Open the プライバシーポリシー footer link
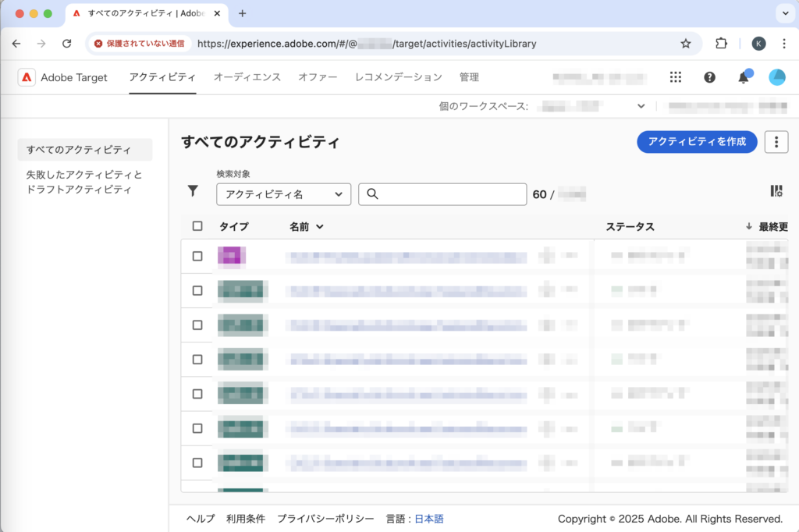The width and height of the screenshot is (799, 532). (325, 519)
